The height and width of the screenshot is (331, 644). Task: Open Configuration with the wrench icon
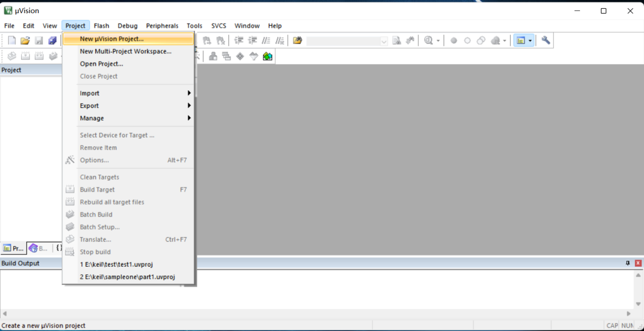point(546,41)
